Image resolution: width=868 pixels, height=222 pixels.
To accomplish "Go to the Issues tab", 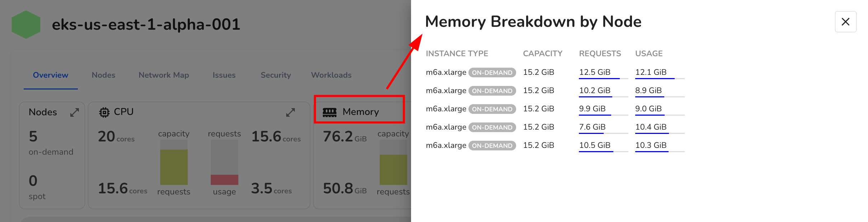I will (224, 75).
